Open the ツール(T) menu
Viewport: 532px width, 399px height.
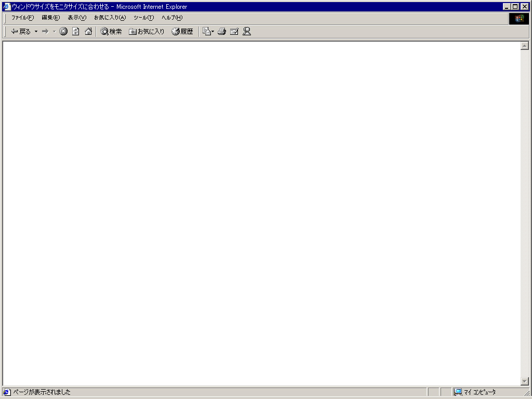[x=143, y=18]
